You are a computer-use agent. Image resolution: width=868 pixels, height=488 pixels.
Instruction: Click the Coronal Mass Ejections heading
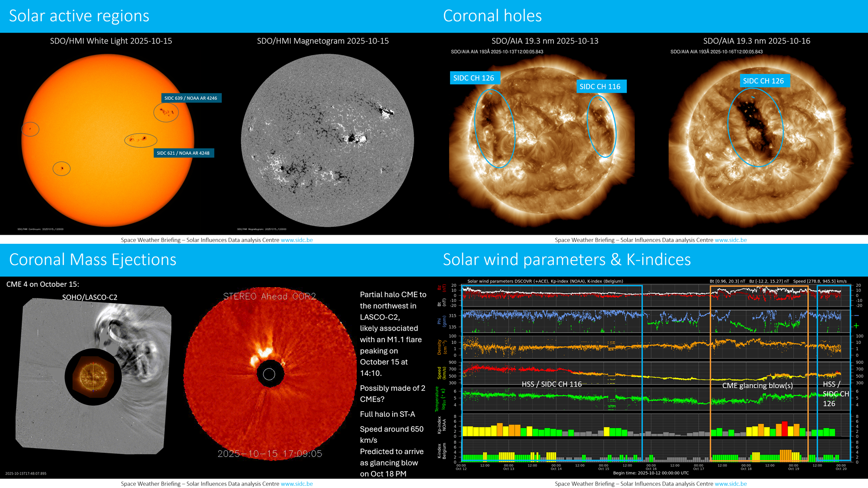coord(92,260)
